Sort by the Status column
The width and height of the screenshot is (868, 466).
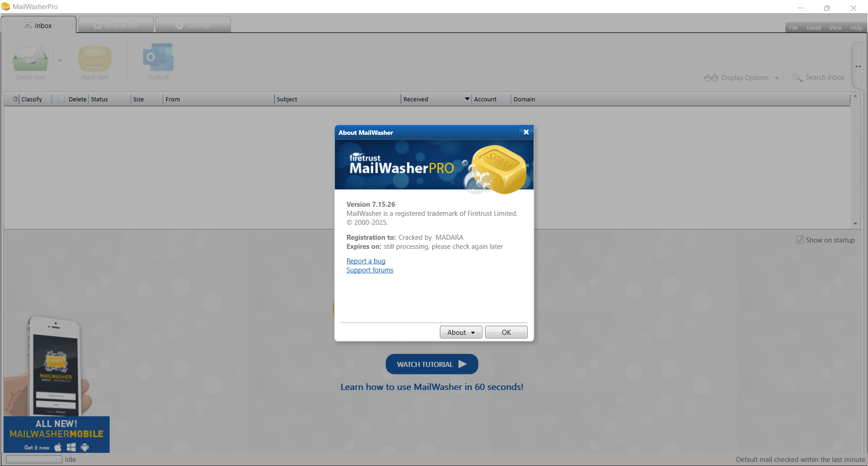[99, 99]
